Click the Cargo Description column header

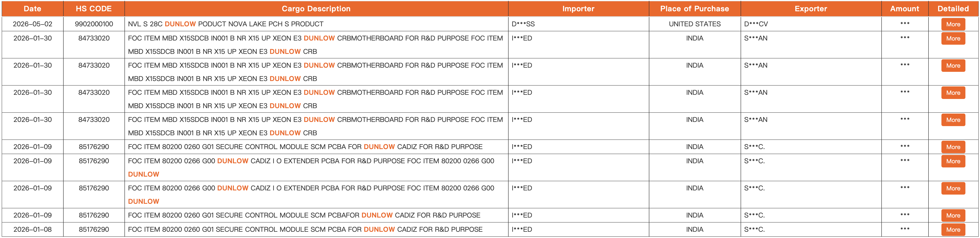pyautogui.click(x=316, y=9)
